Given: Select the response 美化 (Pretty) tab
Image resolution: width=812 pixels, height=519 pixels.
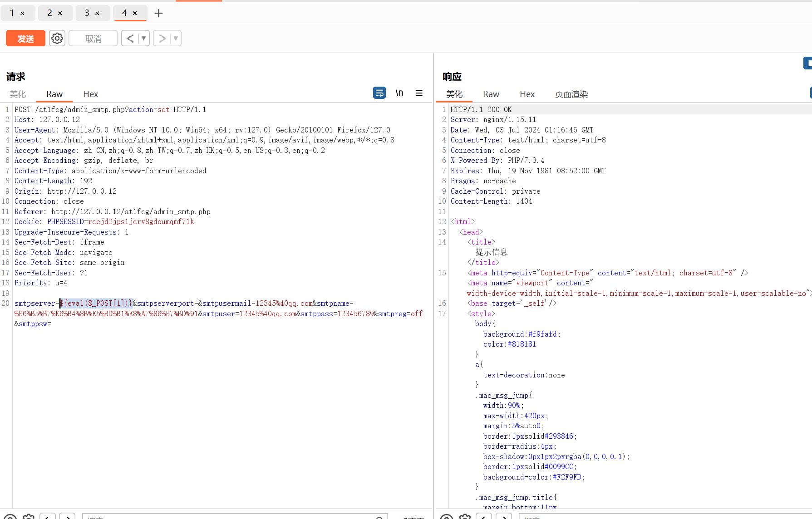Looking at the screenshot, I should (x=454, y=94).
